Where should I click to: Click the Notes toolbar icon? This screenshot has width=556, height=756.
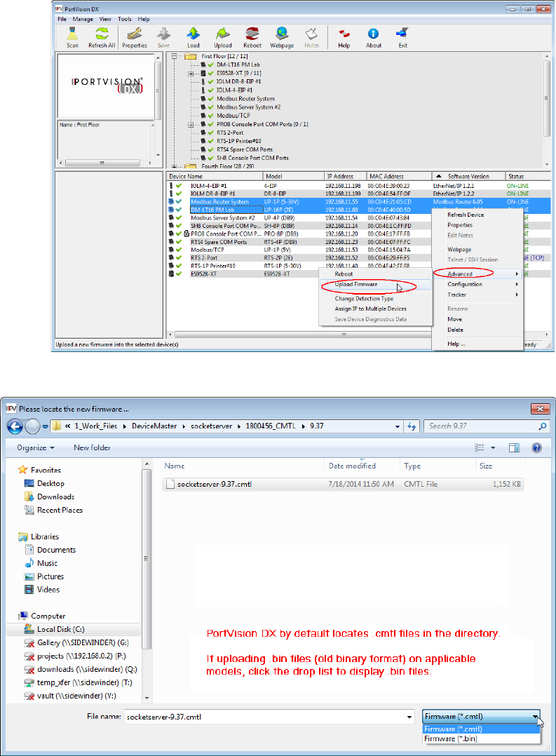tap(311, 38)
